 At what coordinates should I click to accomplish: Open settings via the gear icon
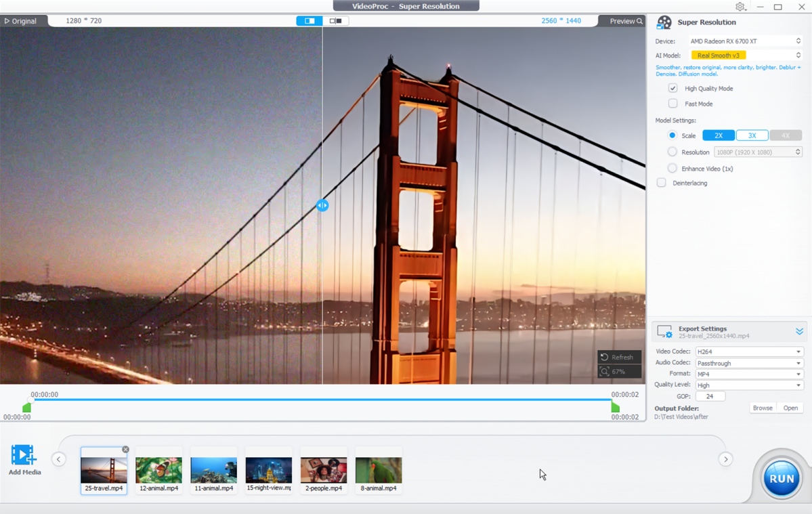pos(740,7)
